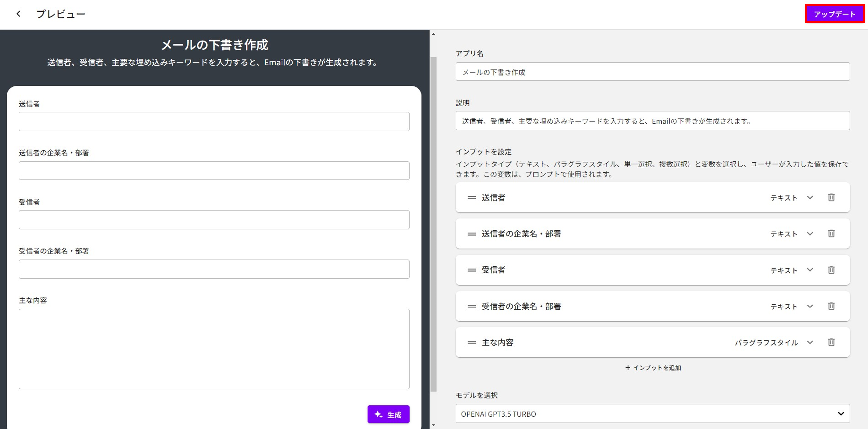Delete the 送信者の企業名・部署 input row
Viewport: 868px width, 429px height.
[x=831, y=234]
